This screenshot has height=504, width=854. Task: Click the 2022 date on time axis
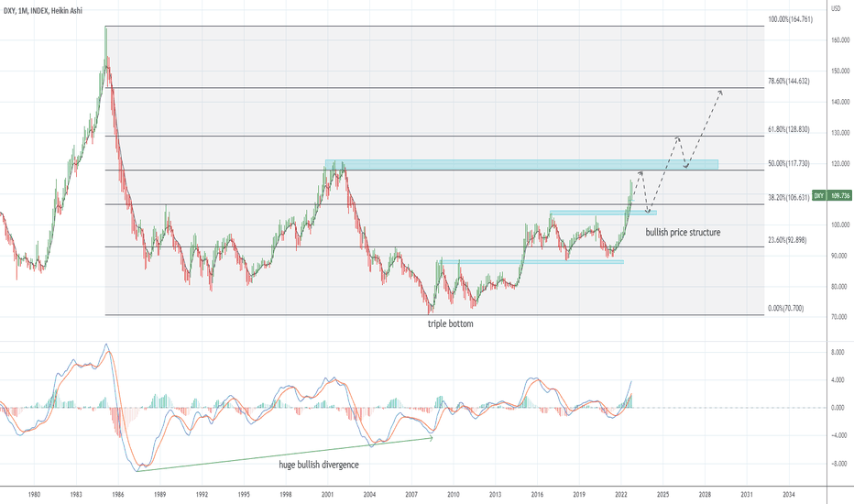pyautogui.click(x=621, y=495)
